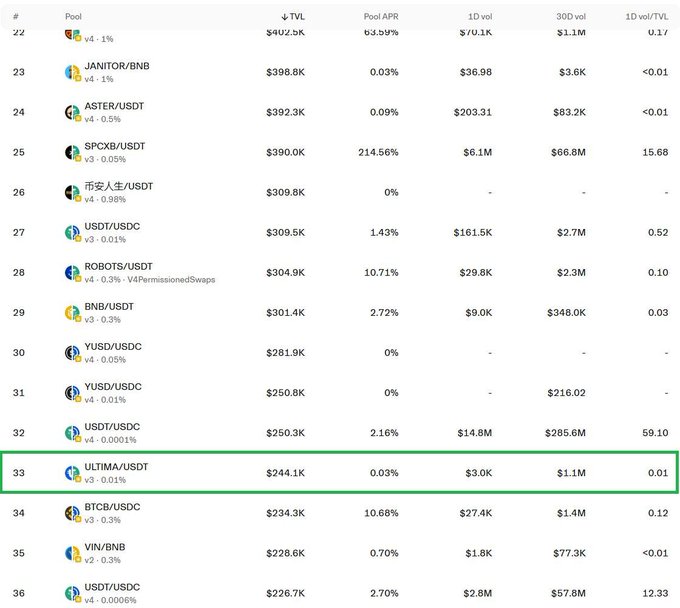Click token icon of USDT/USDC v4 0.0001% pool
Viewport: 680px width, 608px height.
tap(73, 434)
